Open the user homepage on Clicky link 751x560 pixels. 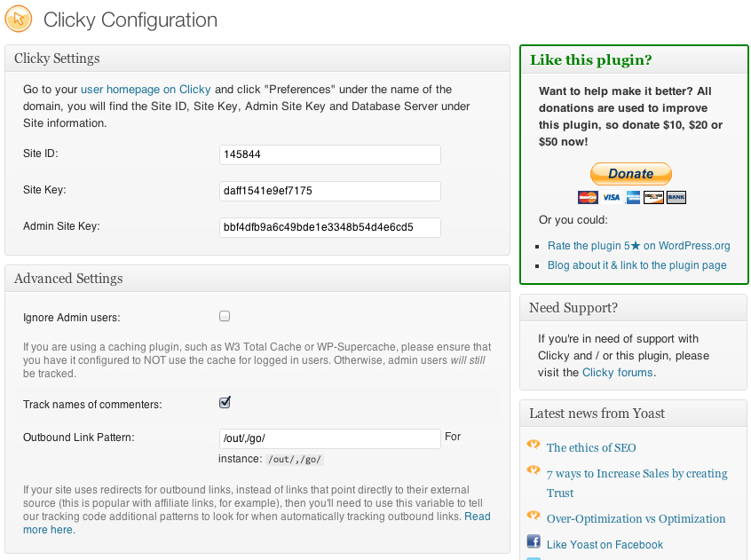[146, 90]
